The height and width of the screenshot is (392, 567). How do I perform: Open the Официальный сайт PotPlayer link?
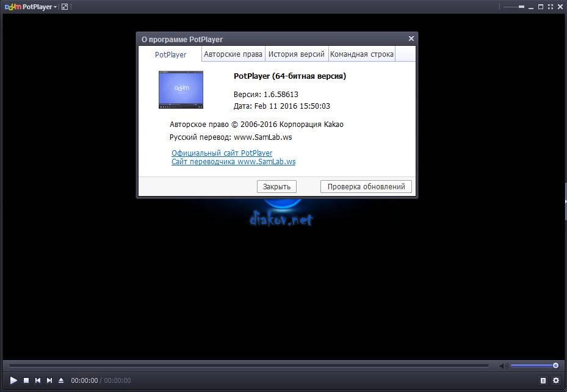(222, 153)
